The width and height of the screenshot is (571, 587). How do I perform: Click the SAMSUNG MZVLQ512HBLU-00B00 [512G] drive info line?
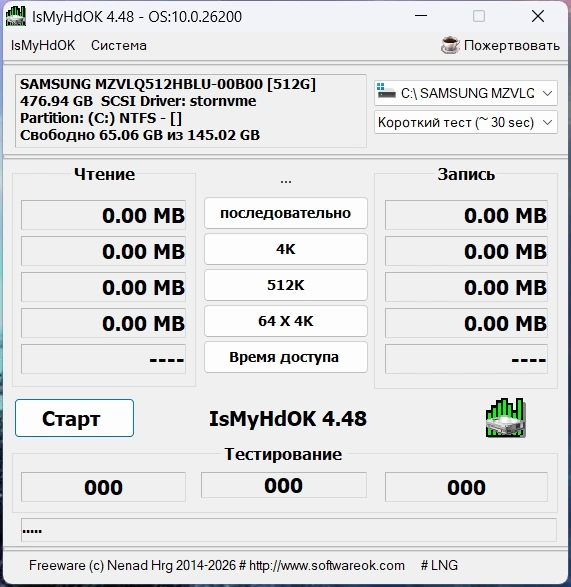point(168,84)
